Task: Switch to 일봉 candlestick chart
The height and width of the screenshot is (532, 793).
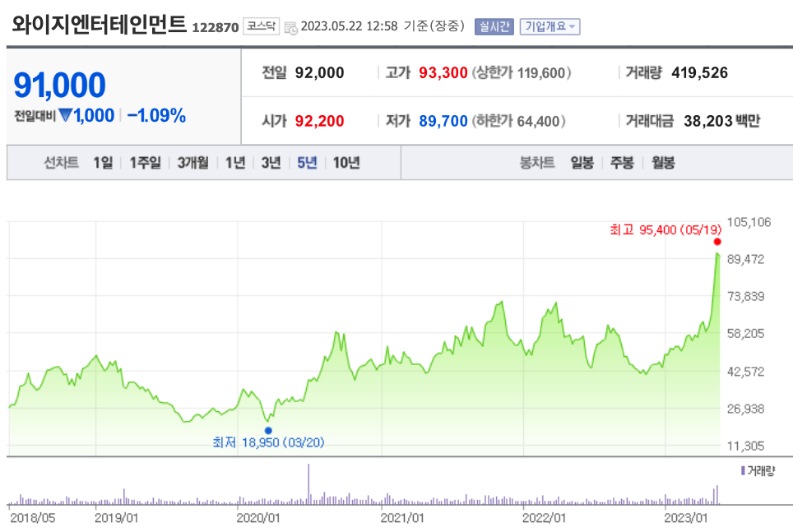Action: pos(582,163)
